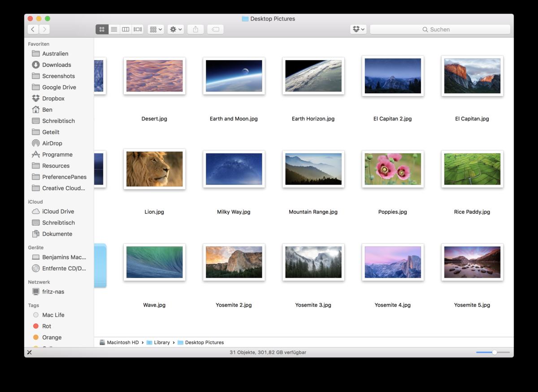The width and height of the screenshot is (538, 392).
Task: Open Schreibtisch under Favoriten
Action: pyautogui.click(x=59, y=121)
